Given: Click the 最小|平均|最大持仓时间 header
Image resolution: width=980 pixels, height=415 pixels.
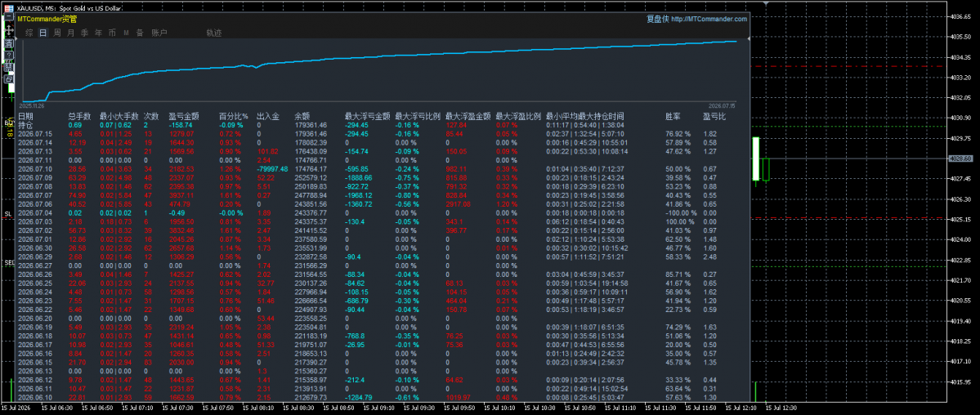Looking at the screenshot, I should coord(585,116).
